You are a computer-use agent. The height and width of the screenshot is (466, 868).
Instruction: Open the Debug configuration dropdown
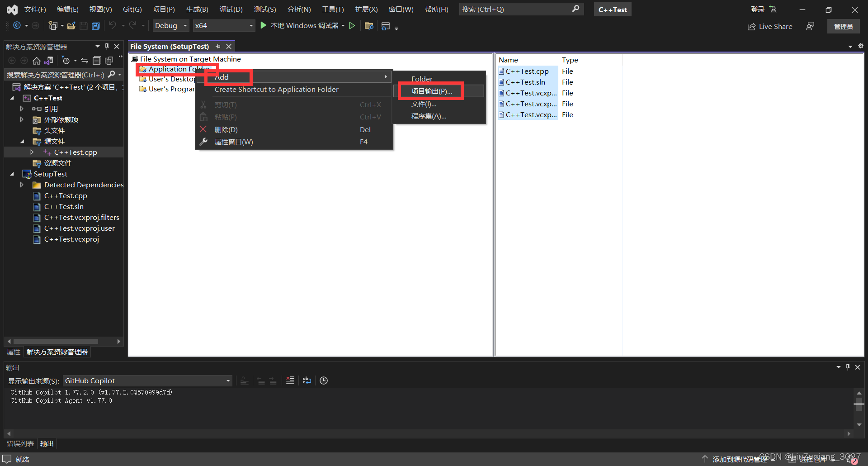[x=170, y=26]
